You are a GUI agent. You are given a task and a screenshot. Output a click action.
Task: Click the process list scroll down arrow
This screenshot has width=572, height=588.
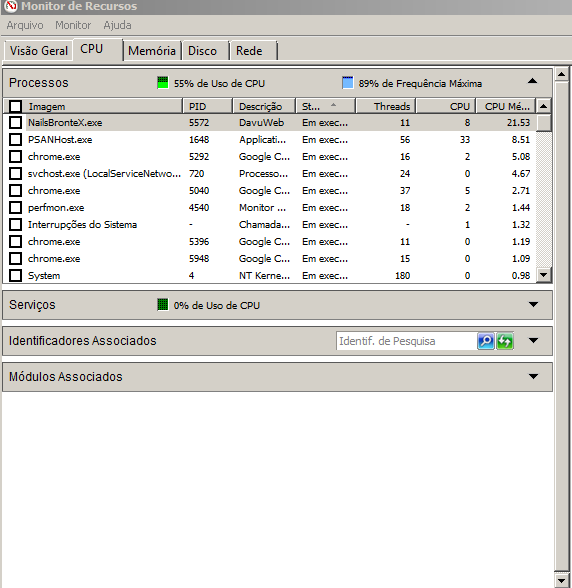pyautogui.click(x=543, y=275)
